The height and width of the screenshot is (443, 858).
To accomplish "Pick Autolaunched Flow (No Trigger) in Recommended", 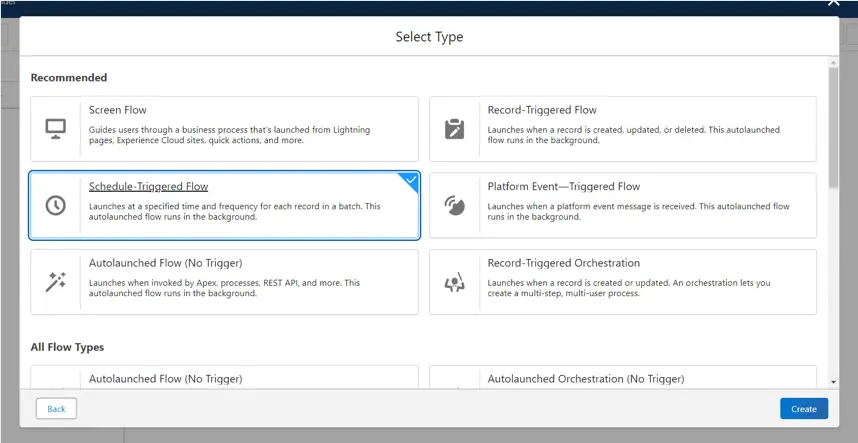I will [x=165, y=263].
